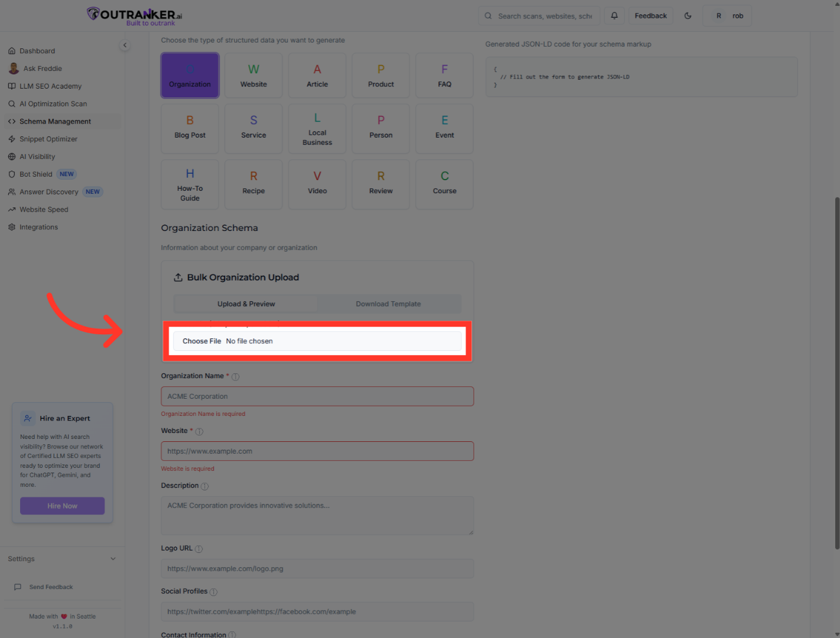Toggle dark mode with the moon icon
The height and width of the screenshot is (638, 840).
pyautogui.click(x=688, y=15)
